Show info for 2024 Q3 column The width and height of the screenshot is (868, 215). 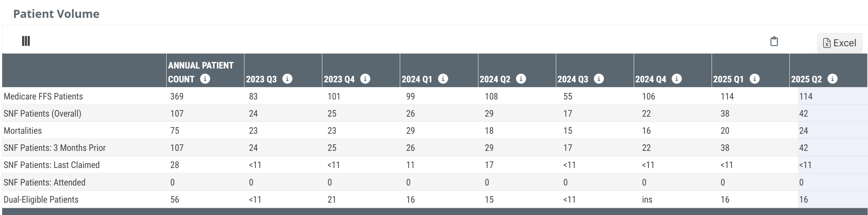point(599,79)
